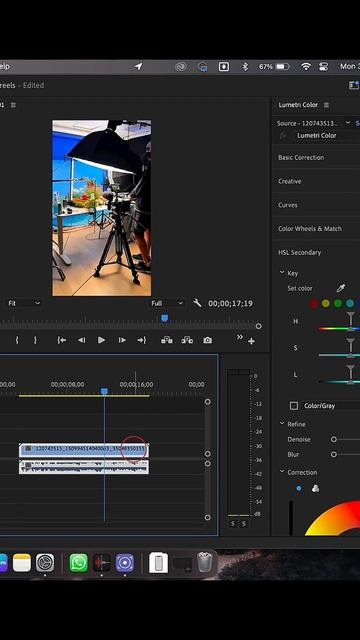Enable the Color/Gray checkbox
The width and height of the screenshot is (360, 640).
pyautogui.click(x=293, y=406)
